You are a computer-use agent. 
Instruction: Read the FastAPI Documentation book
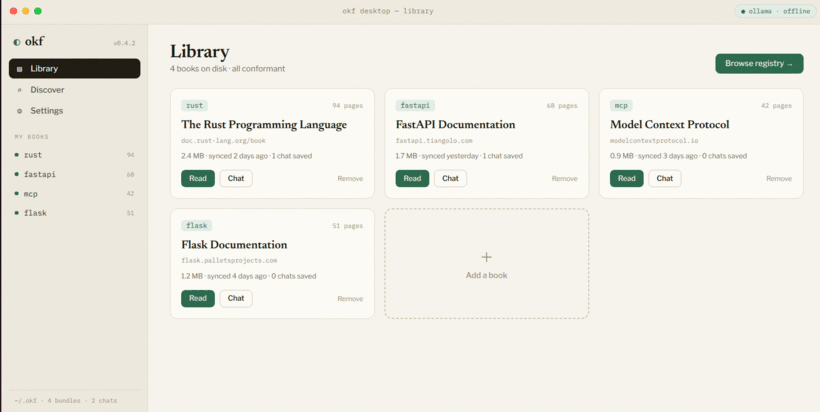pos(412,178)
